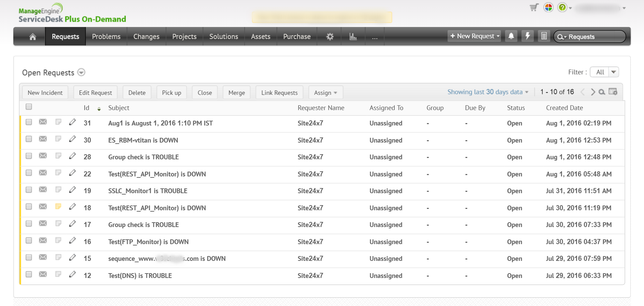Open the Assets tab
Screen dimensions: 644x306
coord(260,37)
